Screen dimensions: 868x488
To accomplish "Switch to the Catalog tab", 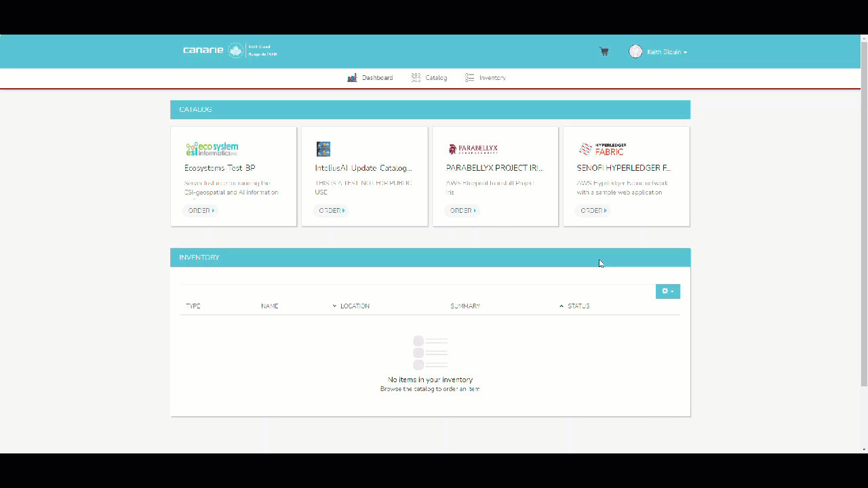I will click(429, 78).
